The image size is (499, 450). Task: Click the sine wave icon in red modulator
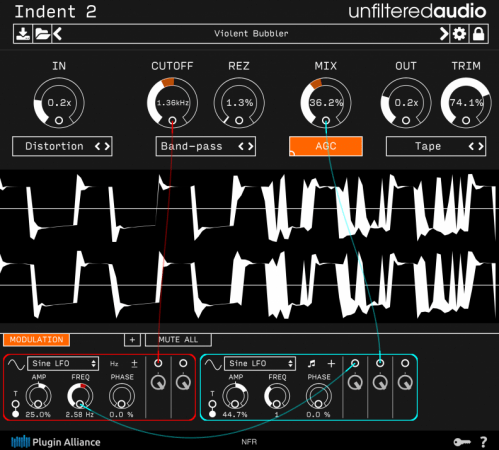click(16, 364)
